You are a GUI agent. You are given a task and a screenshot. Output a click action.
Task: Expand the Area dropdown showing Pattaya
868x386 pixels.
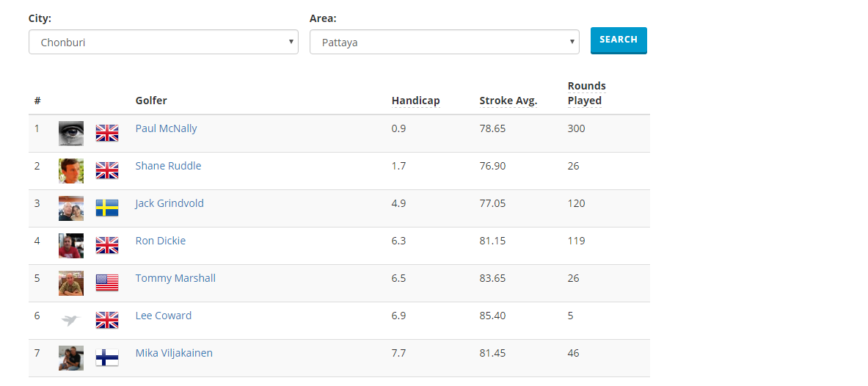[444, 42]
